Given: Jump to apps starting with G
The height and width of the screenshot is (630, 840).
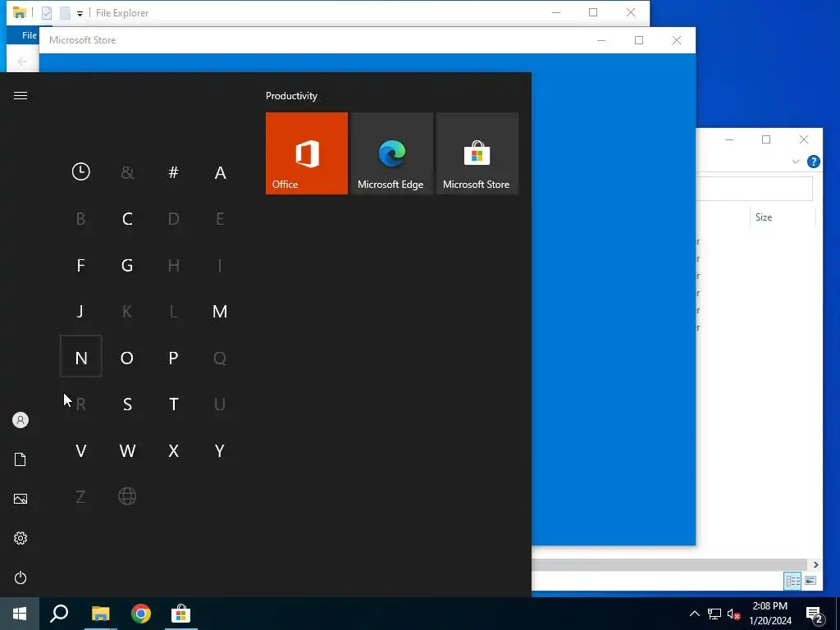Looking at the screenshot, I should 127,265.
